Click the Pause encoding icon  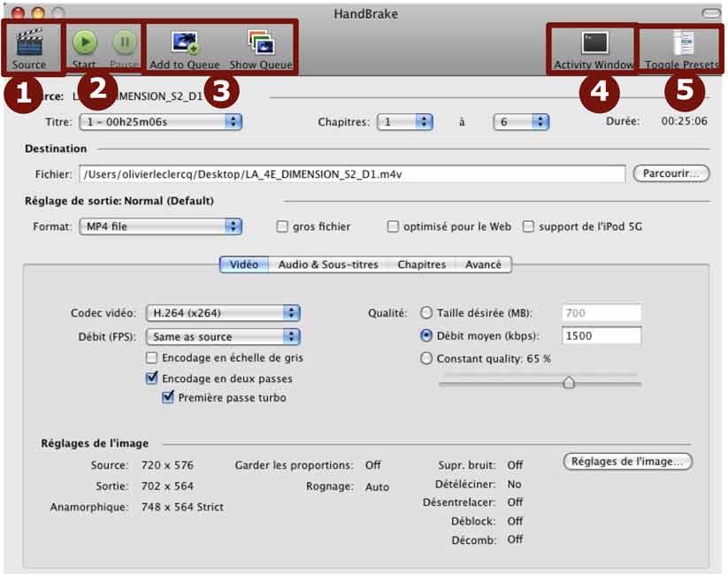pyautogui.click(x=125, y=42)
